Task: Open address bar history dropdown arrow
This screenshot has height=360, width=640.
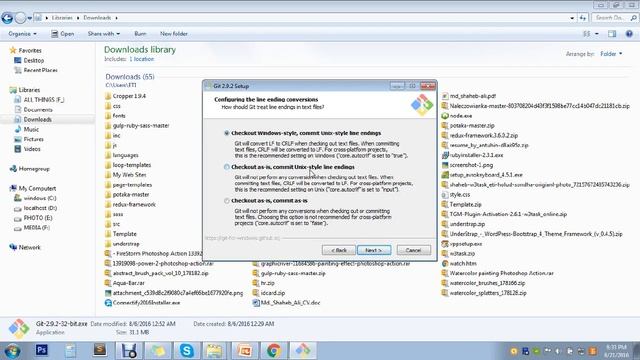Action: [572, 18]
